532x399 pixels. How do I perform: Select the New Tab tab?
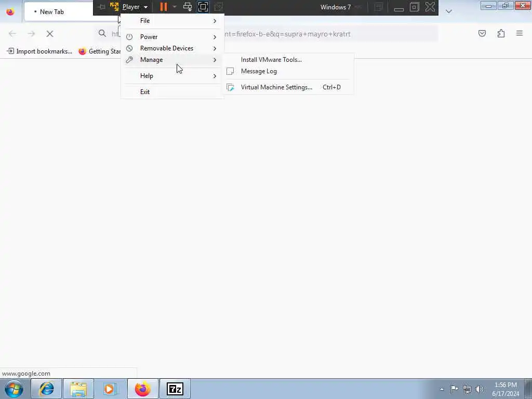pos(59,12)
